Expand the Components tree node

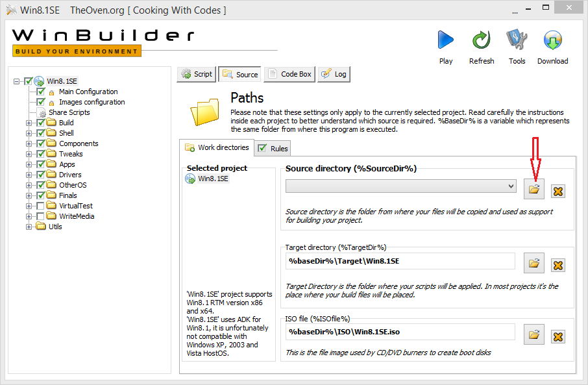29,143
